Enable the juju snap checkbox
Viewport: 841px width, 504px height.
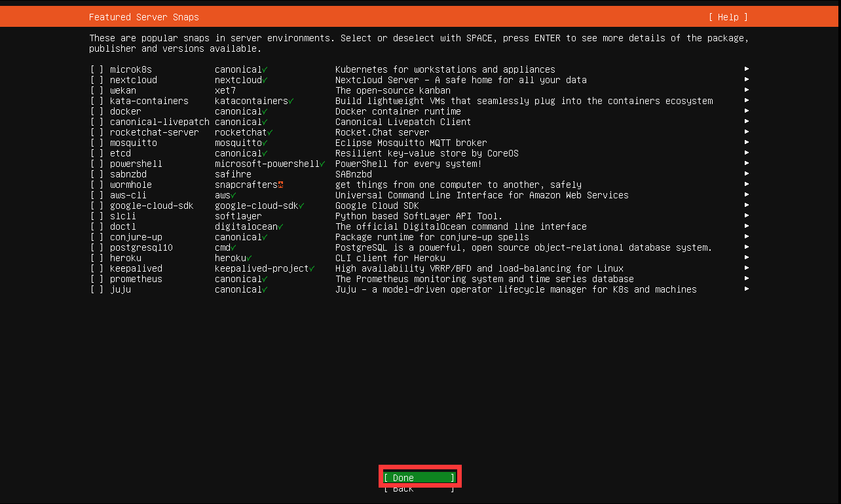coord(97,289)
